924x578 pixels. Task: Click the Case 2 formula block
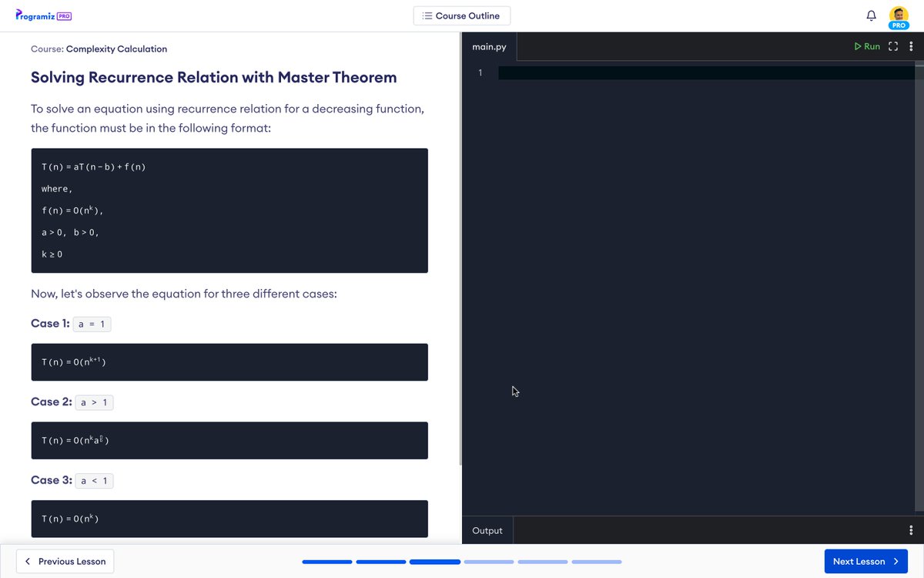coord(229,441)
